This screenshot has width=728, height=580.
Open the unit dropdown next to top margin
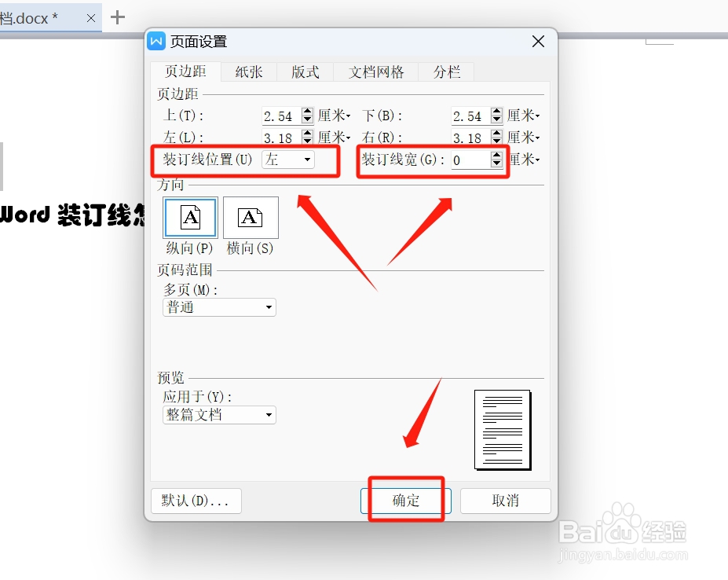(333, 115)
